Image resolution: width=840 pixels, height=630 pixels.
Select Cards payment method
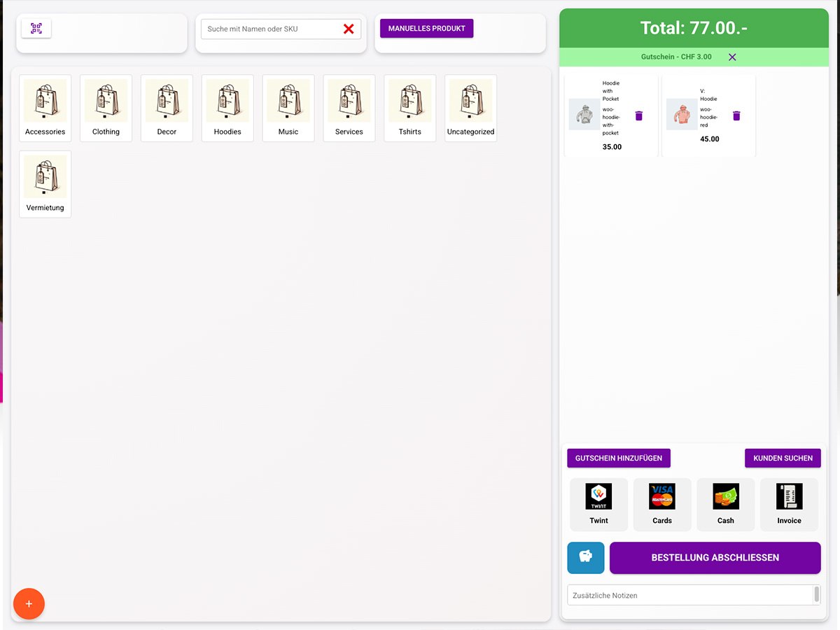[x=662, y=504]
